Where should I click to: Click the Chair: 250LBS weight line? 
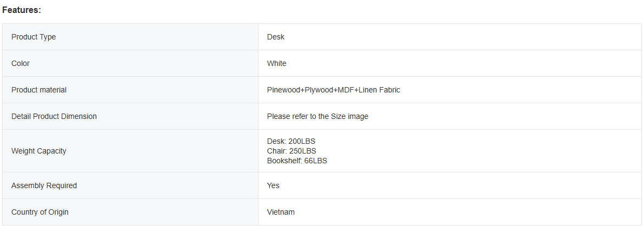[x=291, y=151]
